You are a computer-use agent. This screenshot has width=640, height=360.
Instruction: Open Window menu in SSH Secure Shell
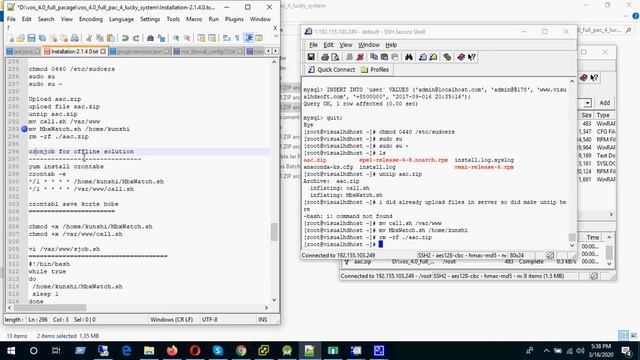tap(369, 45)
